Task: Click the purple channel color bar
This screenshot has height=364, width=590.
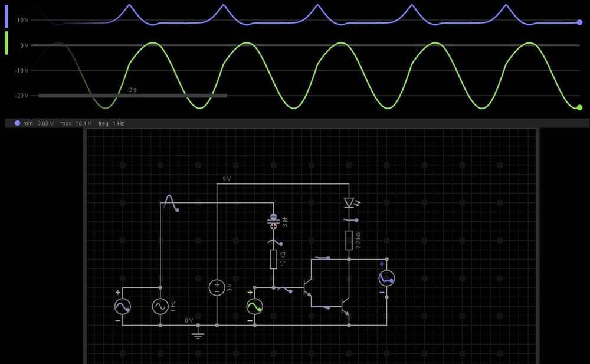Action: click(6, 15)
